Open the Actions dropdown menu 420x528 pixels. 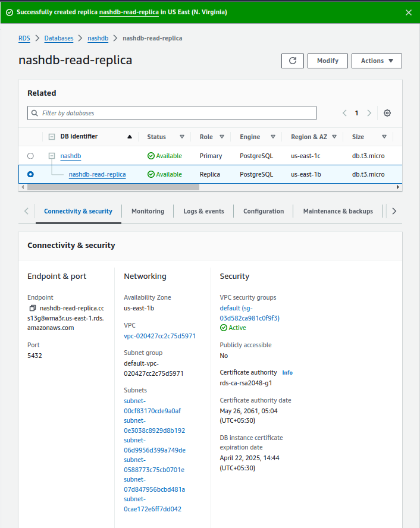click(x=377, y=61)
